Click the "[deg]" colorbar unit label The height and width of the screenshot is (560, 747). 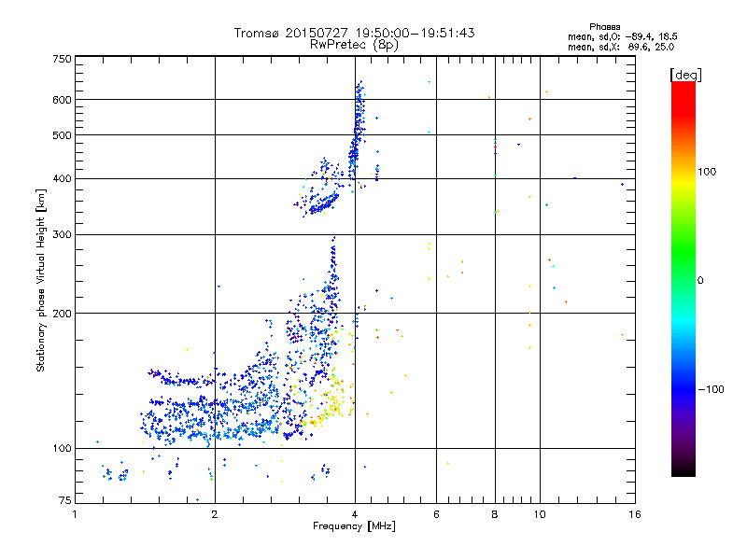(x=685, y=75)
